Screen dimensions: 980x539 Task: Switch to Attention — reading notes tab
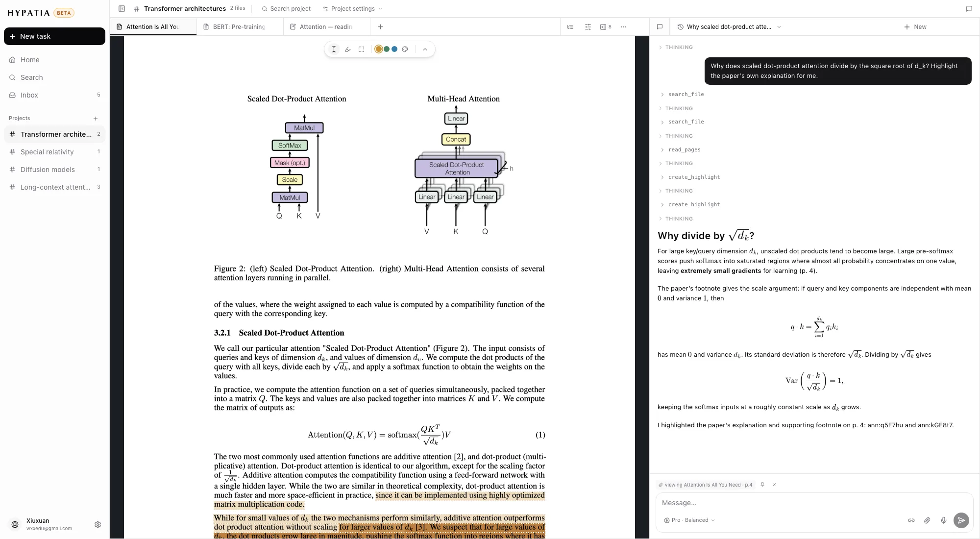pos(326,27)
